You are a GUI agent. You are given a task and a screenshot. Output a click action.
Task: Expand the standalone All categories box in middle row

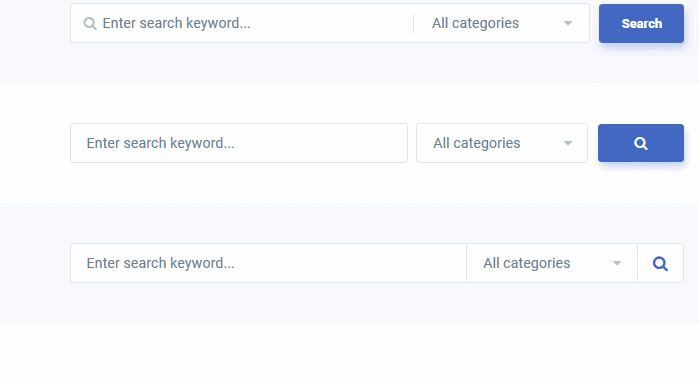point(502,143)
